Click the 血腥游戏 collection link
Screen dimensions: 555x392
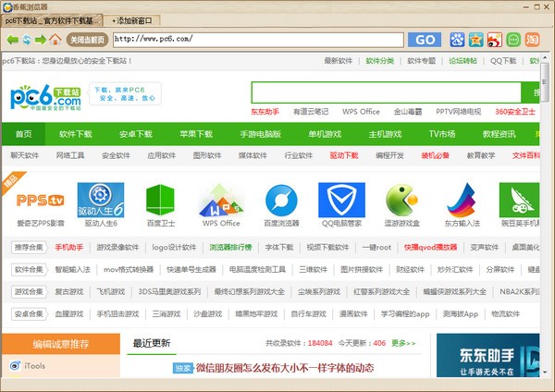coord(69,314)
